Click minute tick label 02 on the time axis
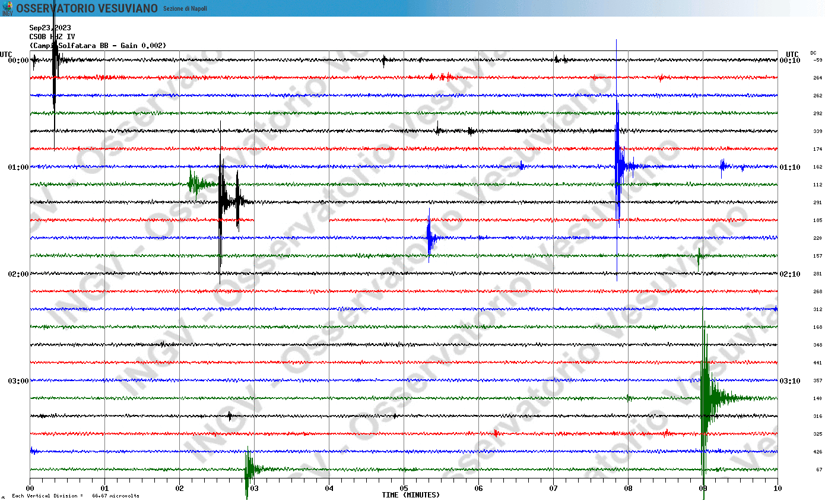 click(x=179, y=489)
